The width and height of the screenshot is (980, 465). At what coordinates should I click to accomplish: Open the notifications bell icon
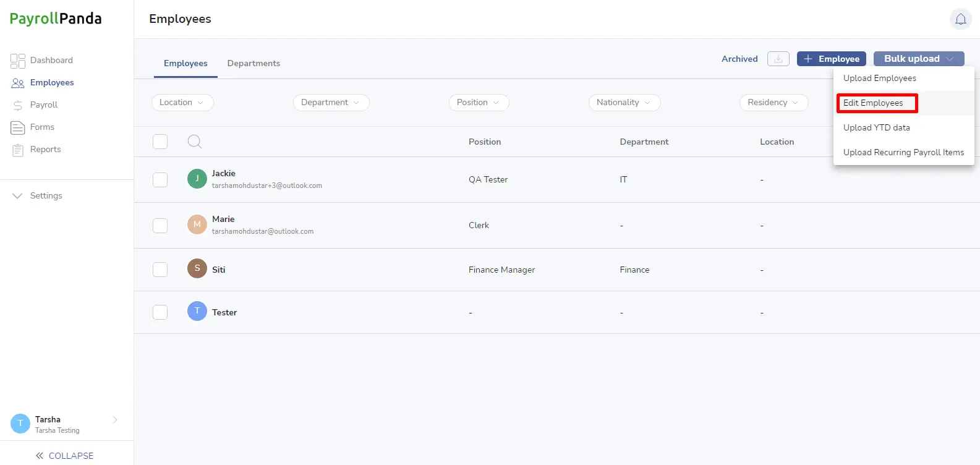[x=960, y=19]
